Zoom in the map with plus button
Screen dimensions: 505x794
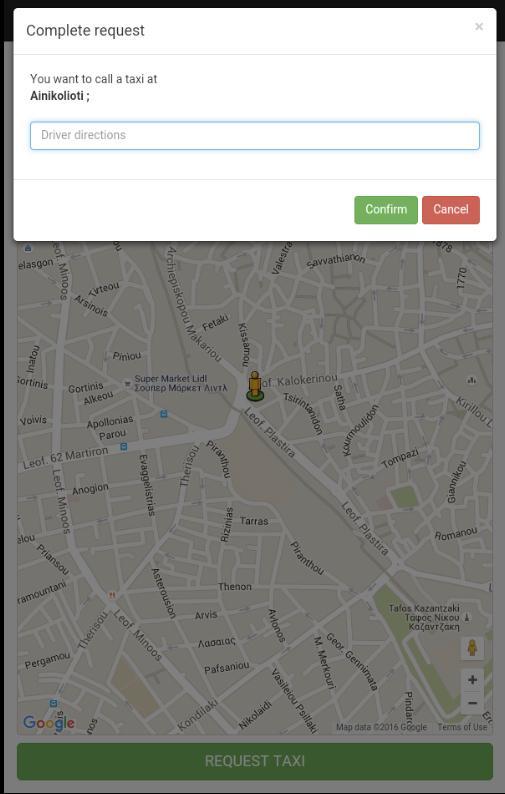coord(472,680)
